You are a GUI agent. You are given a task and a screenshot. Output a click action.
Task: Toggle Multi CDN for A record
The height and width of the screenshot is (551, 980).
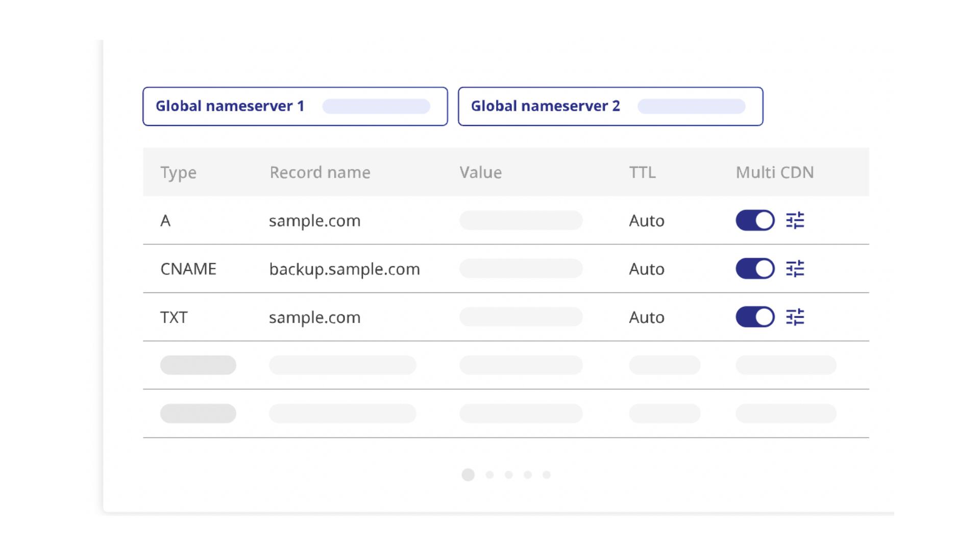coord(755,220)
